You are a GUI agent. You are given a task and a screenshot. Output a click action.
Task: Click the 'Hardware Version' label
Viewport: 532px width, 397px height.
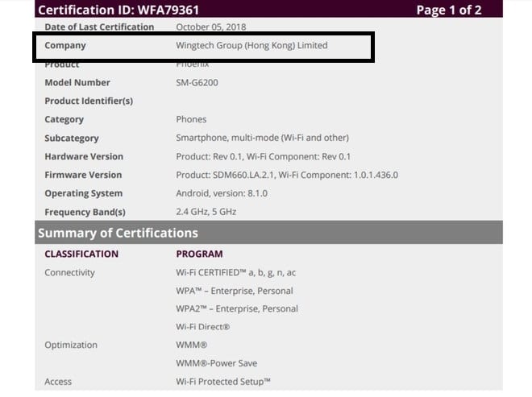[x=84, y=156]
